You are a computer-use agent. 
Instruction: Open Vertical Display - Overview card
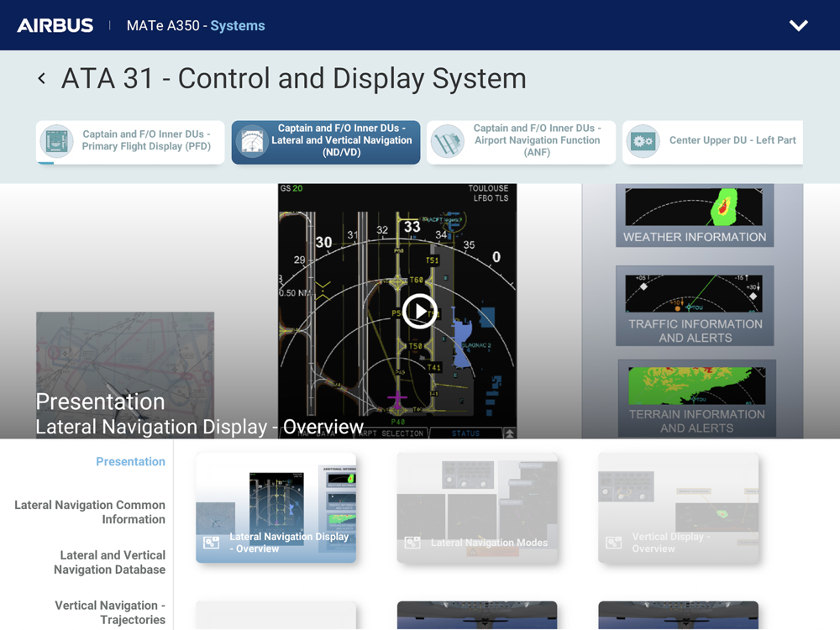[678, 508]
